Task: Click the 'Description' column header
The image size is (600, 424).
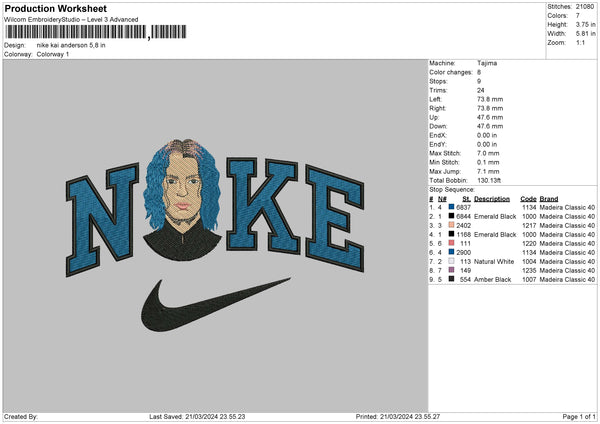Action: (x=492, y=199)
